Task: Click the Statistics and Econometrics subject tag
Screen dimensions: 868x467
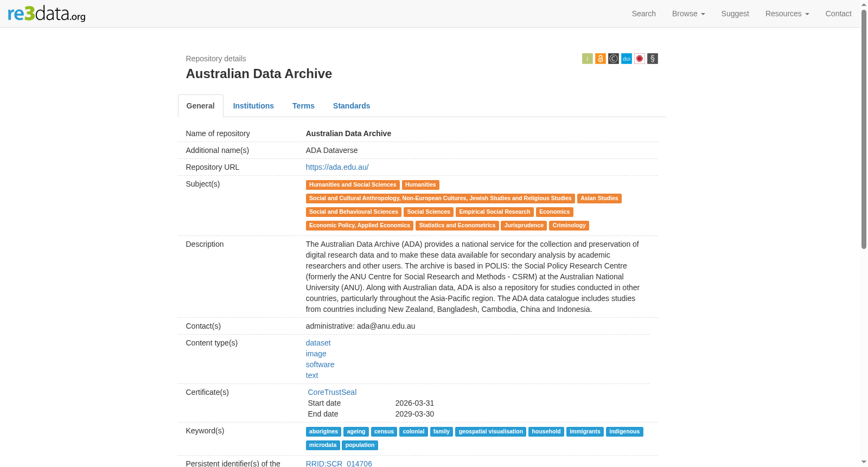Action: pos(457,226)
